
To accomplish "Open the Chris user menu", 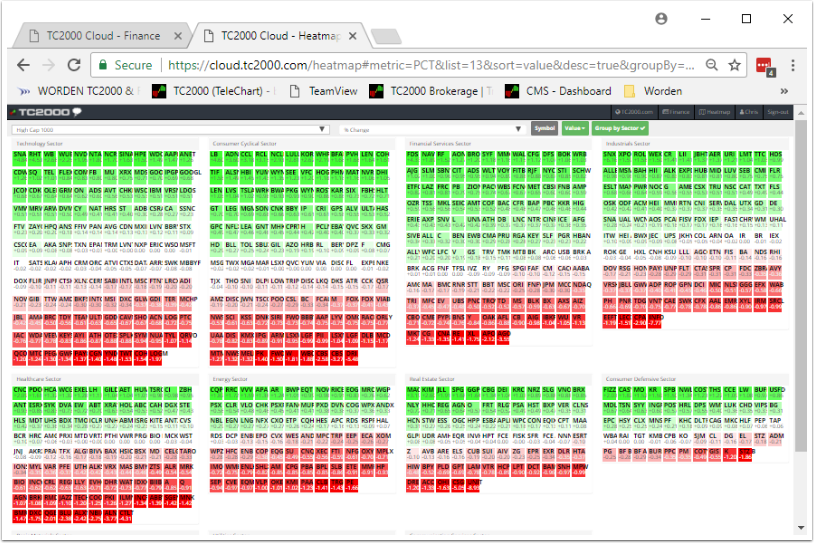I will tap(749, 112).
